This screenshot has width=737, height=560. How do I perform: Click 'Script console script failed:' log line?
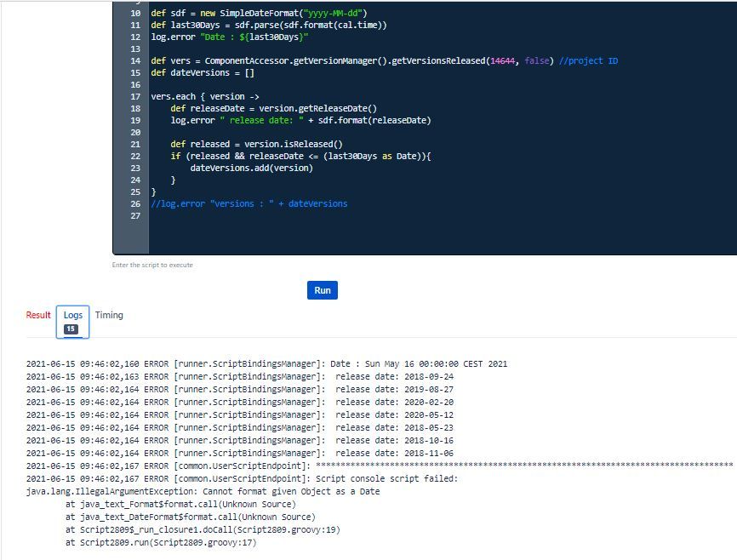pos(242,478)
